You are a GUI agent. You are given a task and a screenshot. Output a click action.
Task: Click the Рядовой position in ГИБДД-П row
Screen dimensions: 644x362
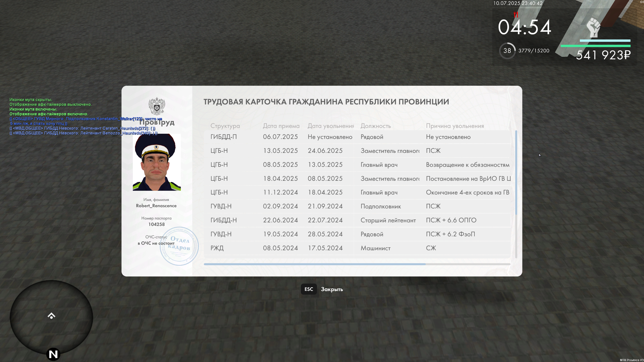(x=372, y=137)
